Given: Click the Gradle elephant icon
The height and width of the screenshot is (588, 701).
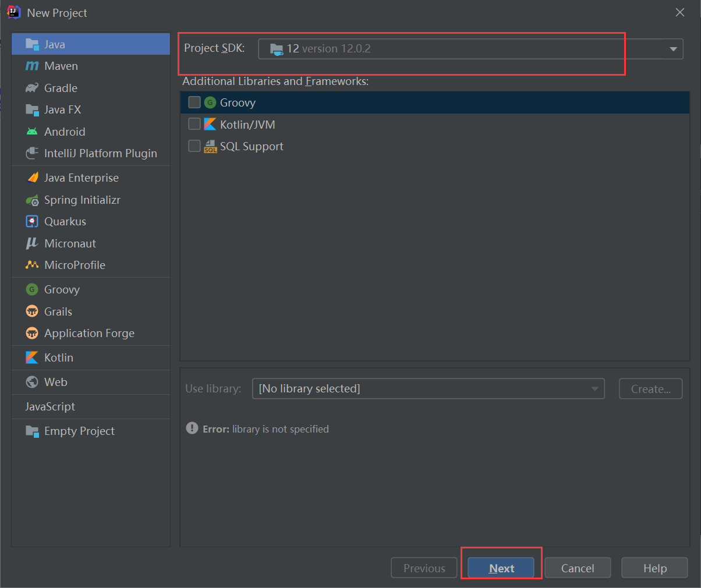Looking at the screenshot, I should [32, 88].
